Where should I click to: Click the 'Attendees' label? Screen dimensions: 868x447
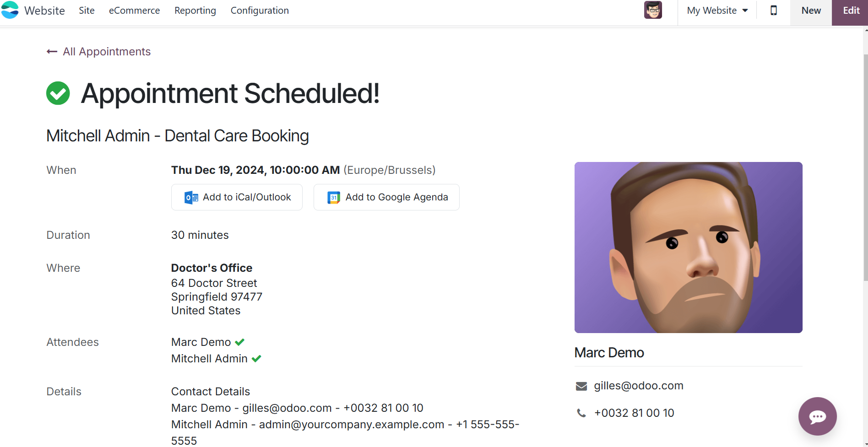pos(72,342)
